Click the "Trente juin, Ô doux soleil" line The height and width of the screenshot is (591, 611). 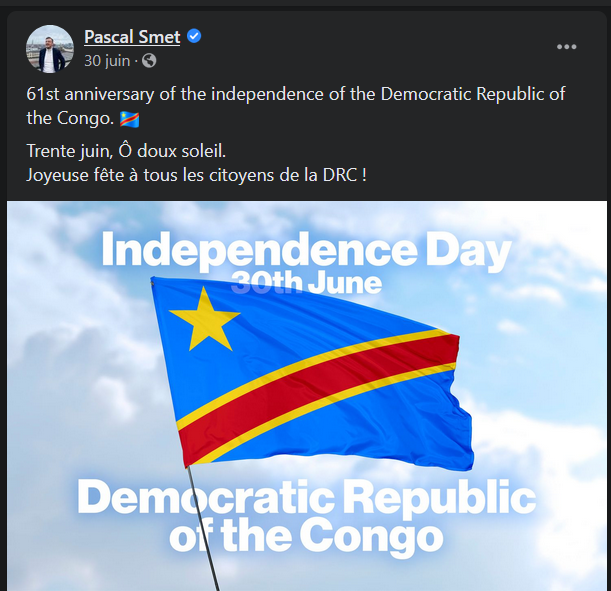(x=126, y=152)
